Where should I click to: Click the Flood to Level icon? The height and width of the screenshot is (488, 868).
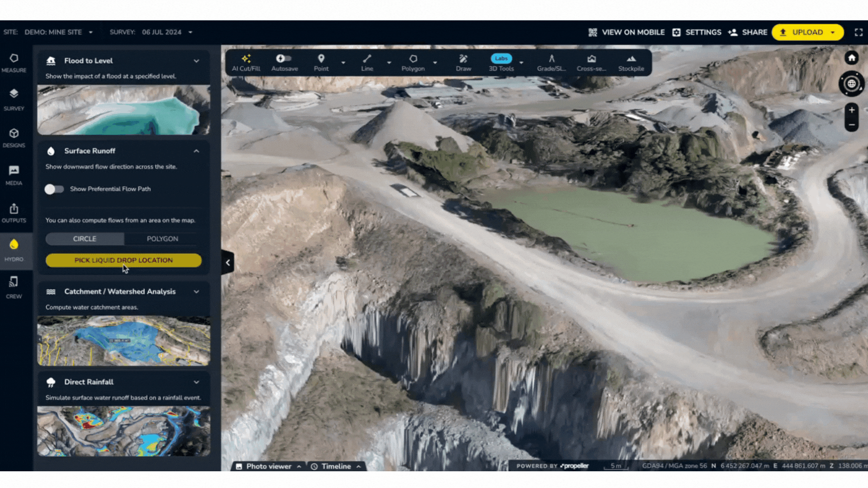coord(51,61)
